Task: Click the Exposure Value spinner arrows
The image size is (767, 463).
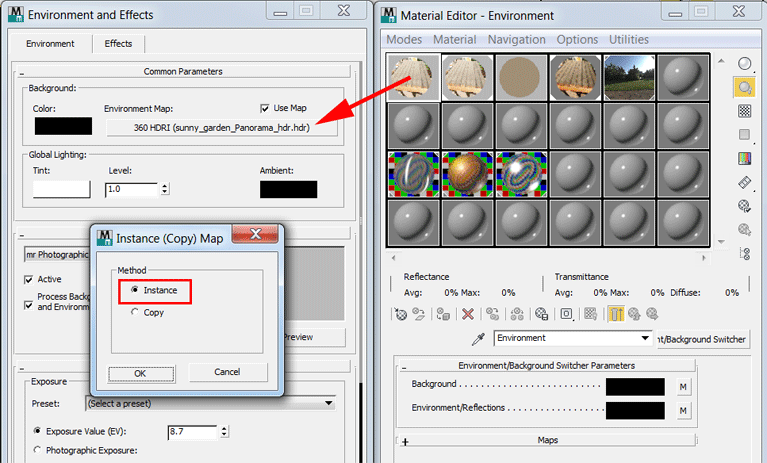Action: tap(224, 431)
